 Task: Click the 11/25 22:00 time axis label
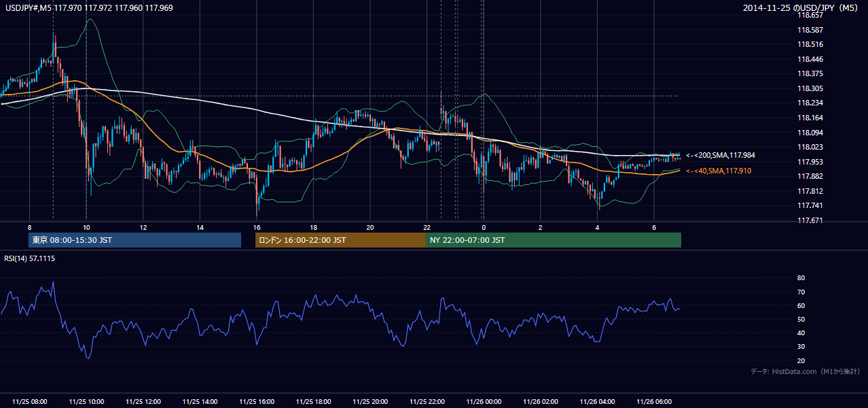point(427,402)
